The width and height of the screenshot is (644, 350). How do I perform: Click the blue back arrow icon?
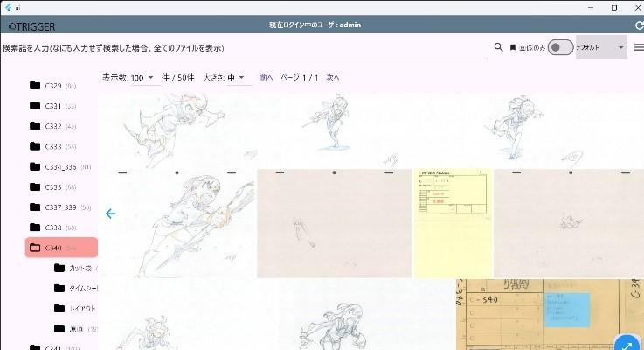110,213
